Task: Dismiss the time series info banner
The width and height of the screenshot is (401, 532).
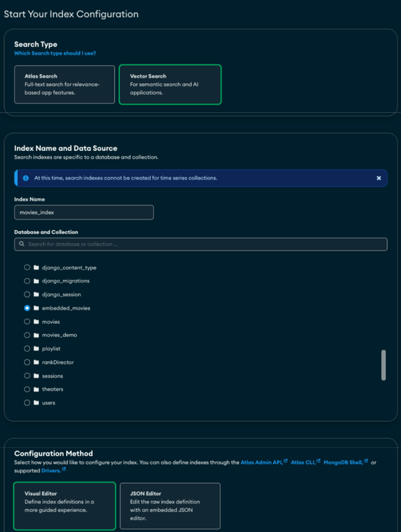Action: pos(379,178)
